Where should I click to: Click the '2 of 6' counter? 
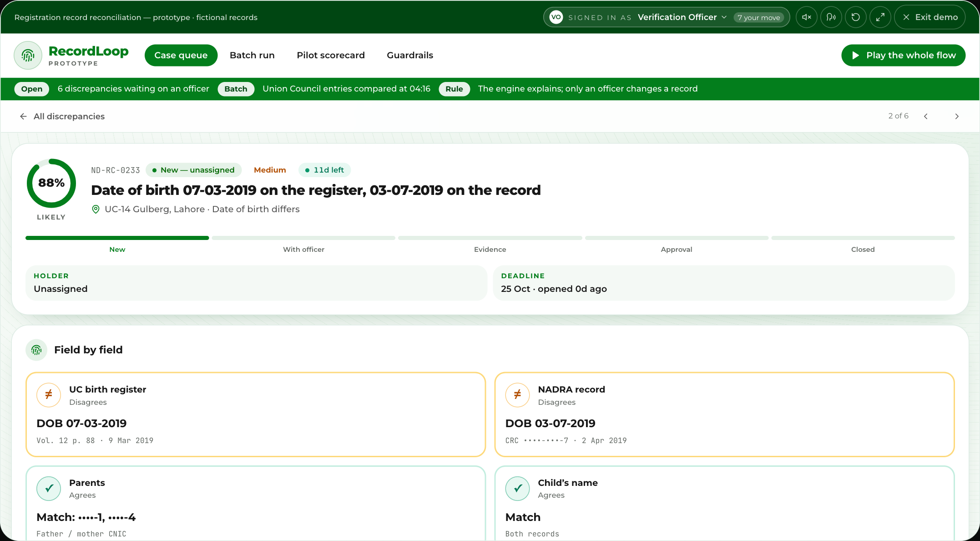point(898,116)
